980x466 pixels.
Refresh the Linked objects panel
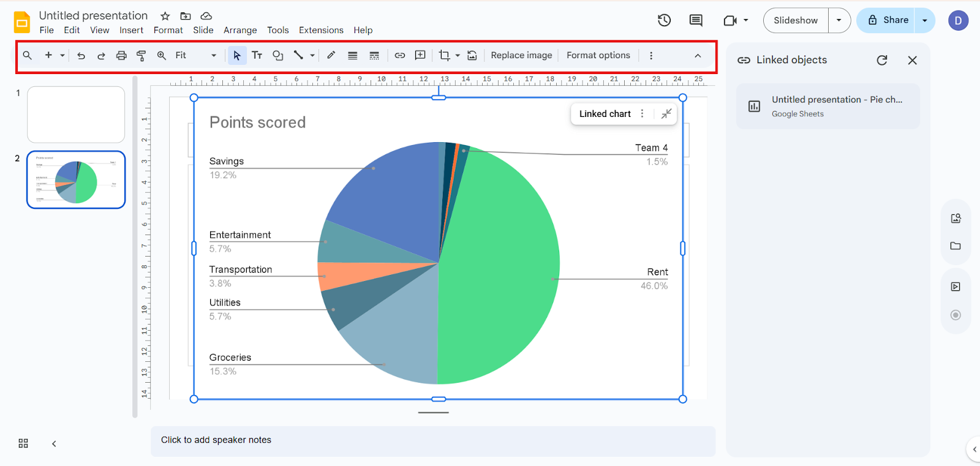(x=882, y=60)
